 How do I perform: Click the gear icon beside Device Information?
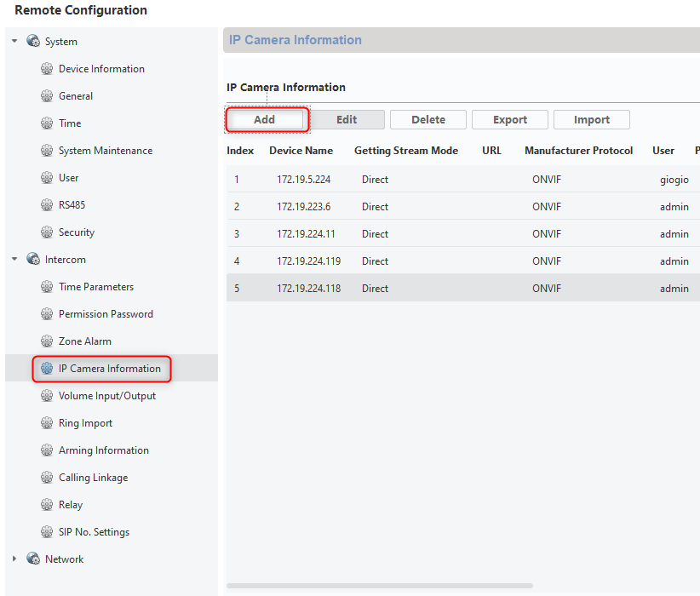pyautogui.click(x=47, y=68)
